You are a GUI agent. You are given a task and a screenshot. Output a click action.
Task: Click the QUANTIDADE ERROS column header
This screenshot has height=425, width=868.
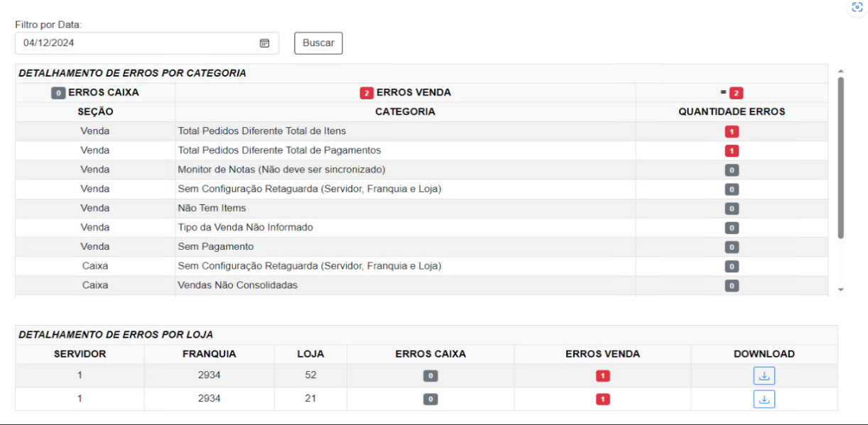pyautogui.click(x=732, y=112)
